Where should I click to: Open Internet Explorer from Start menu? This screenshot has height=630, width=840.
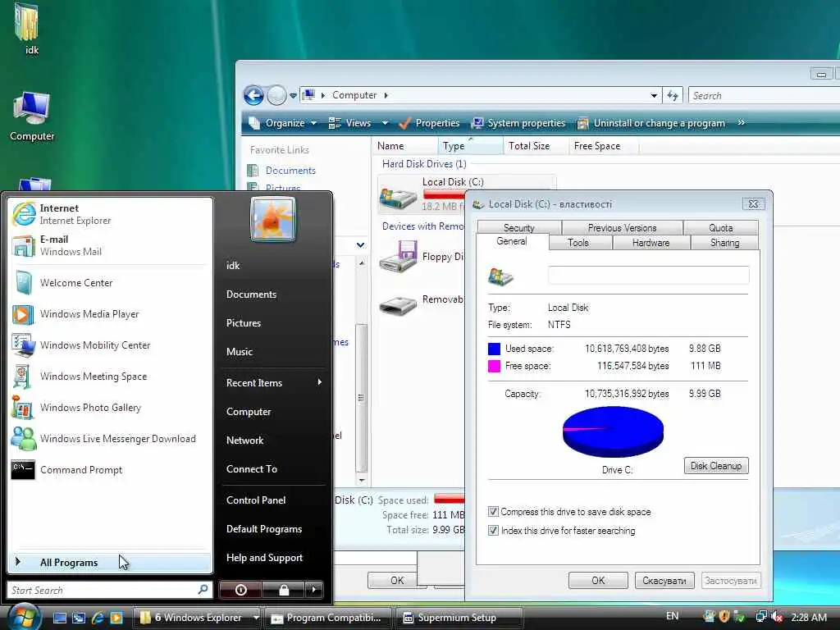[111, 214]
